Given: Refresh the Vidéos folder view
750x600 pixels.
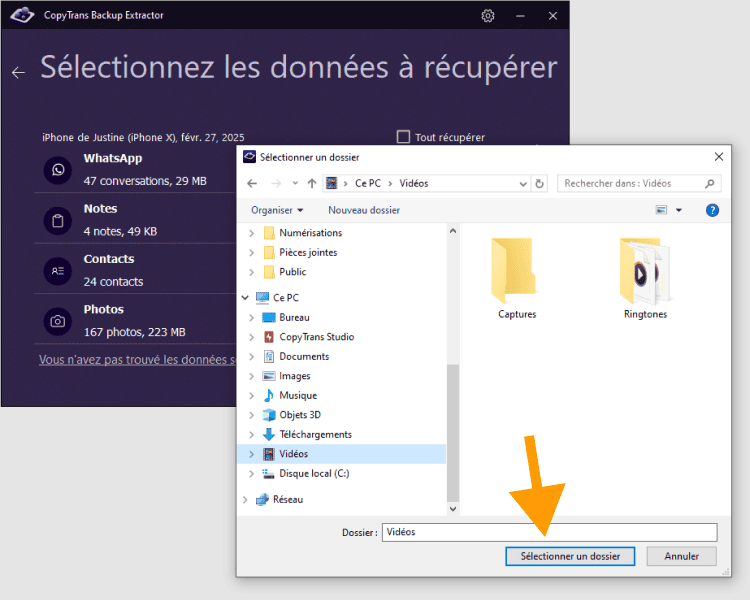Looking at the screenshot, I should click(x=540, y=183).
